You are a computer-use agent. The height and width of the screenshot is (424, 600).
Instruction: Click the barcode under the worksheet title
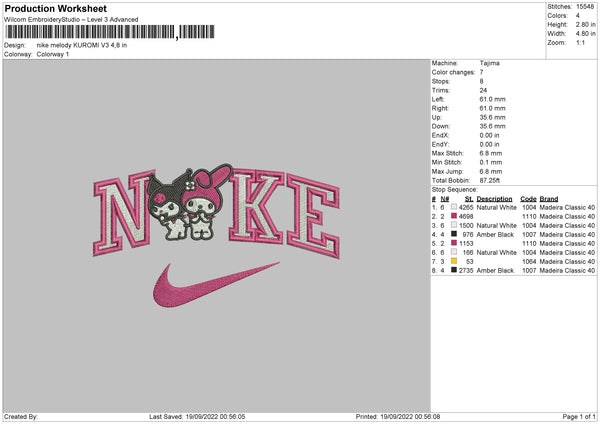pyautogui.click(x=109, y=32)
